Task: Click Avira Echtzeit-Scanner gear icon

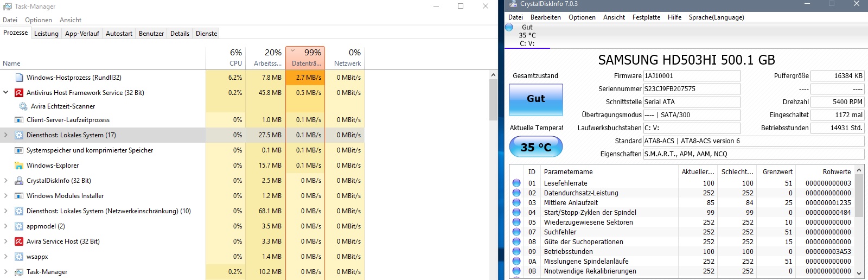Action: point(23,106)
